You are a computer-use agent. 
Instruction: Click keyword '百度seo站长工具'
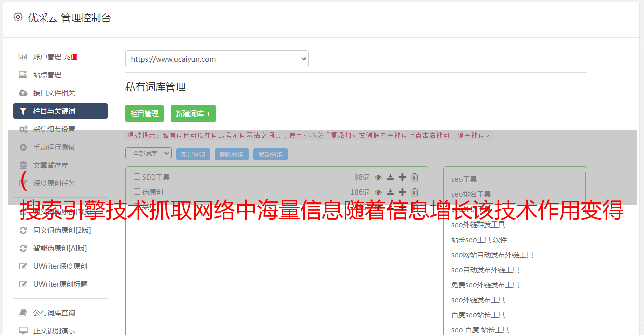[x=478, y=315]
